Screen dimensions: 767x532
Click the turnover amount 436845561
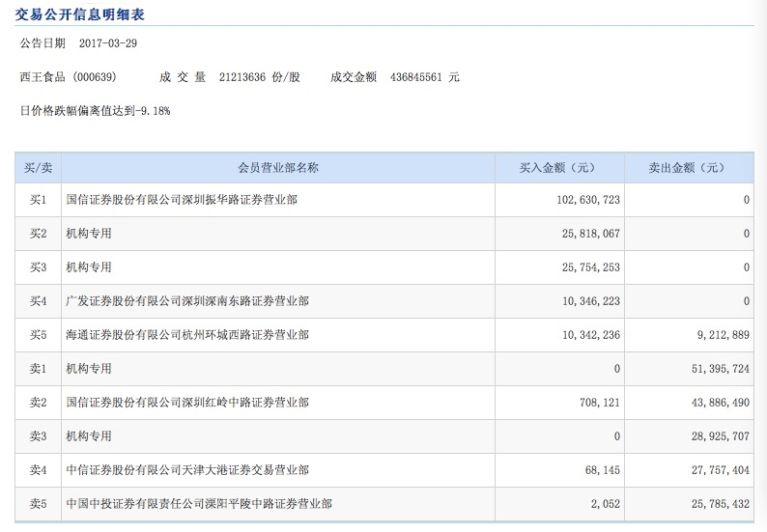(x=415, y=77)
